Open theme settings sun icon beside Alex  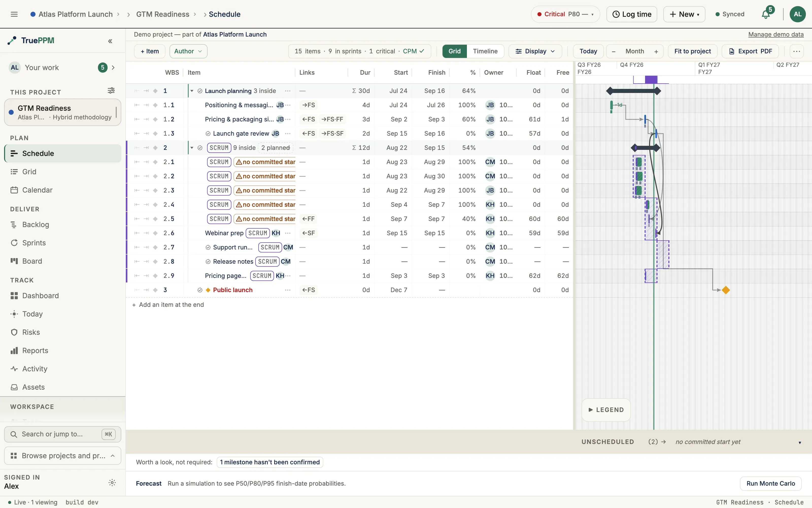(x=112, y=482)
